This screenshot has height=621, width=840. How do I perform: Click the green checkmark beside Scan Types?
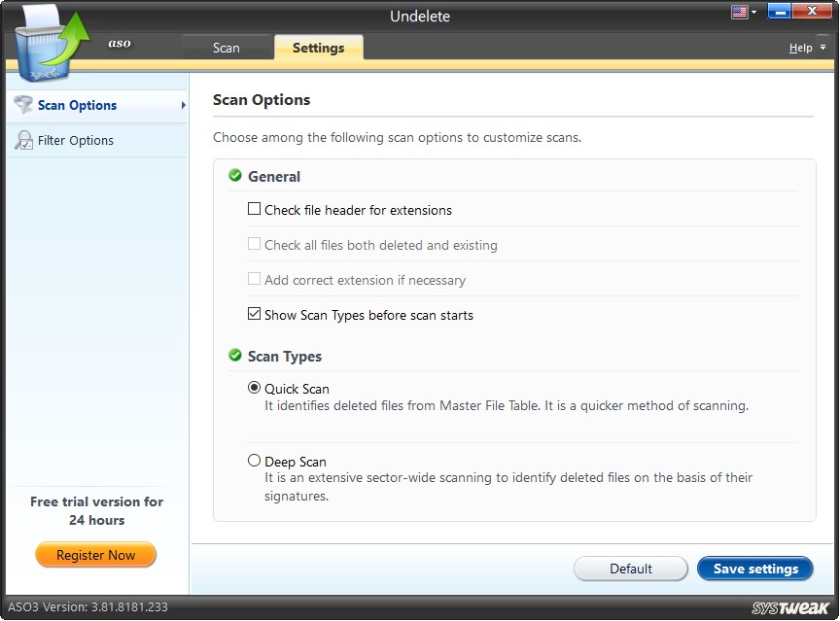pos(234,356)
